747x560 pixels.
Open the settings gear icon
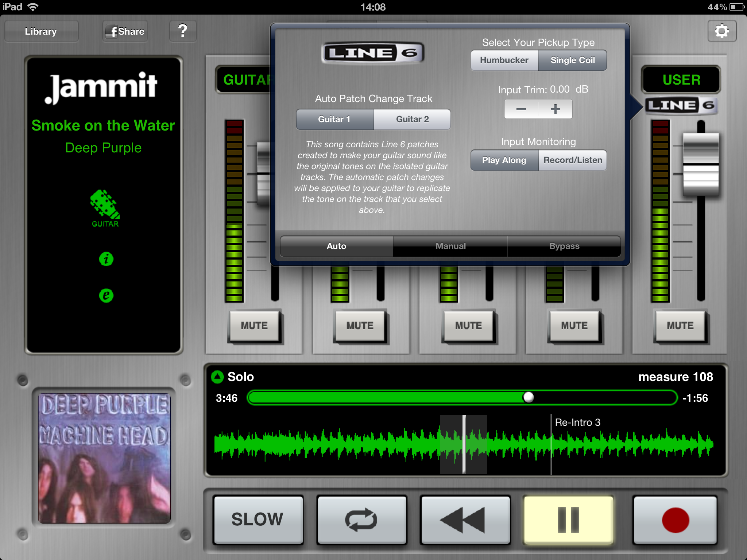pyautogui.click(x=722, y=31)
